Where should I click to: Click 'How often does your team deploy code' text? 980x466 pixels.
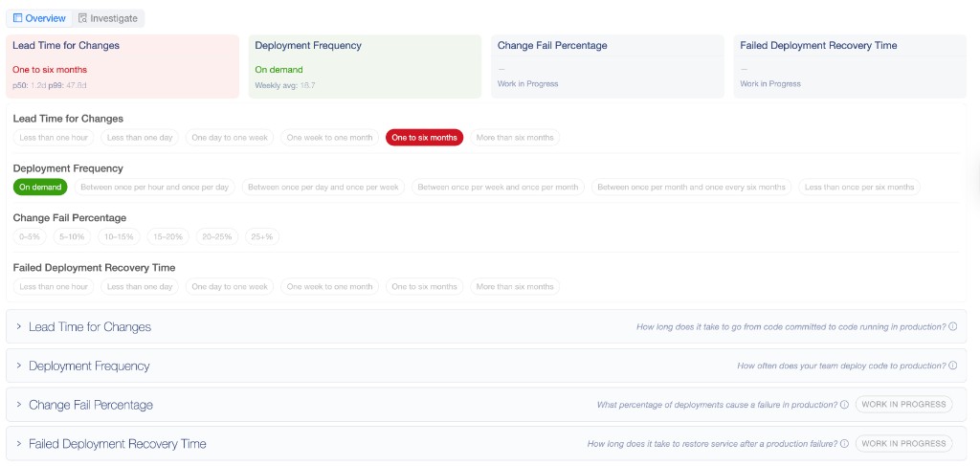point(841,366)
